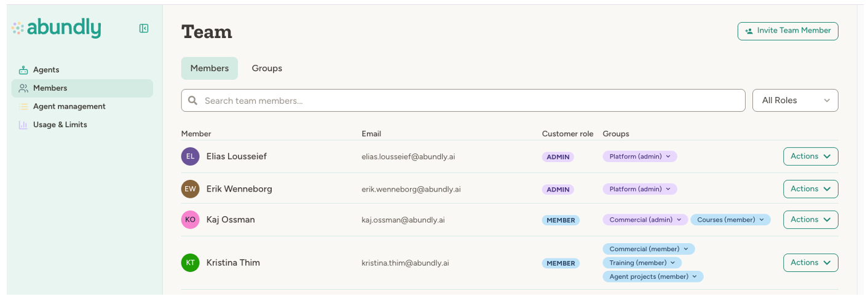Click the Usage & Limits chart icon
868x299 pixels.
point(23,125)
